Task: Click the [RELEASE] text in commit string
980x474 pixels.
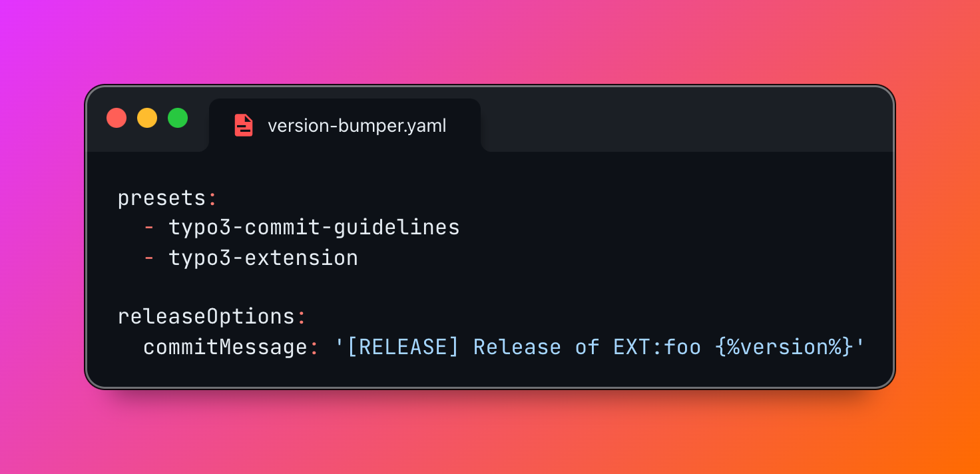Action: pyautogui.click(x=403, y=347)
